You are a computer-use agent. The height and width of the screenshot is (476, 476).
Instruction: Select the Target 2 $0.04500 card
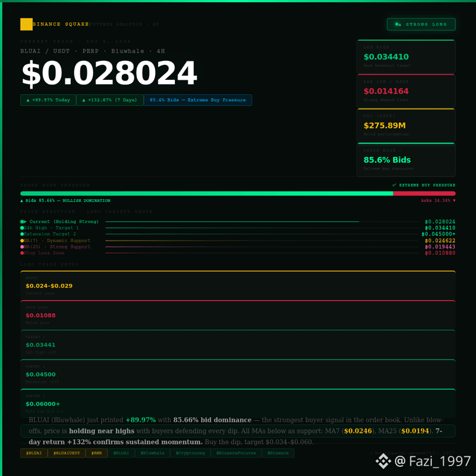point(237,374)
